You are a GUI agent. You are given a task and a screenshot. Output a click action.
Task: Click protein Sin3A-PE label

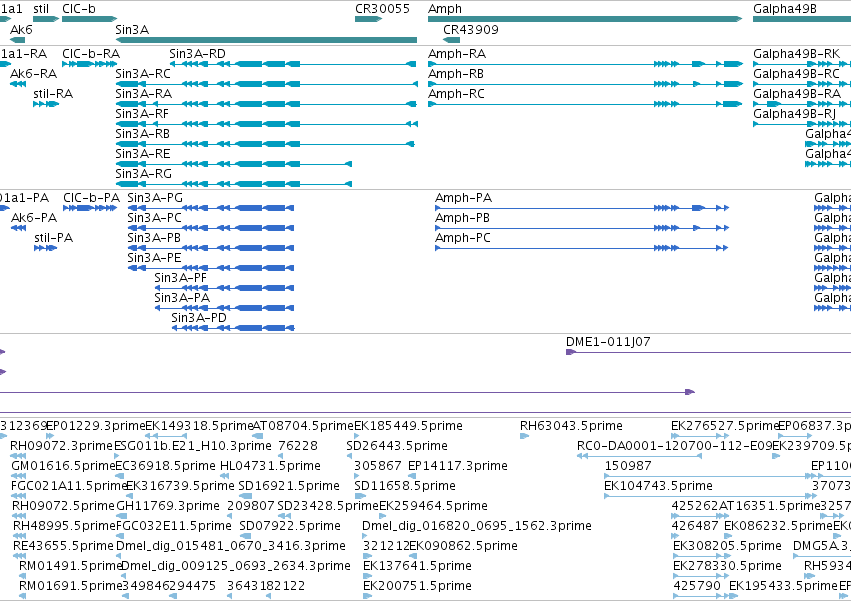coord(154,258)
